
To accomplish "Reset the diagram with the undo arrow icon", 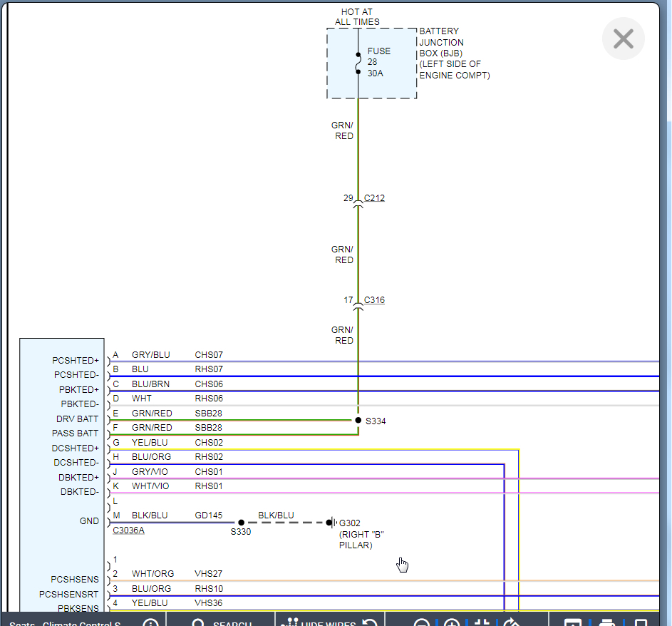I will tap(370, 623).
